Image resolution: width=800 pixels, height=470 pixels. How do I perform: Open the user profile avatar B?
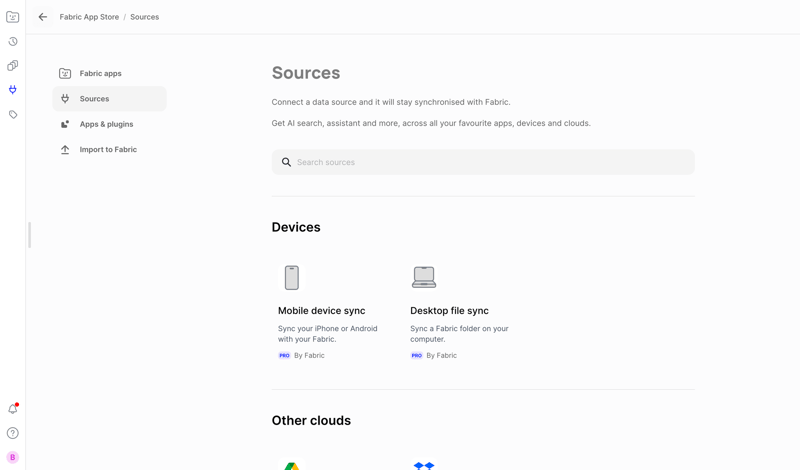point(13,457)
